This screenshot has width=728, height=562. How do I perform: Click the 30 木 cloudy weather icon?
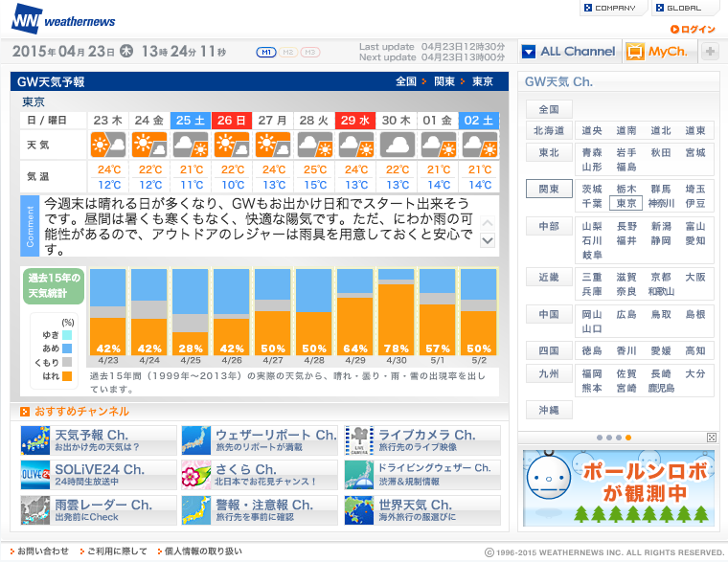pos(397,145)
